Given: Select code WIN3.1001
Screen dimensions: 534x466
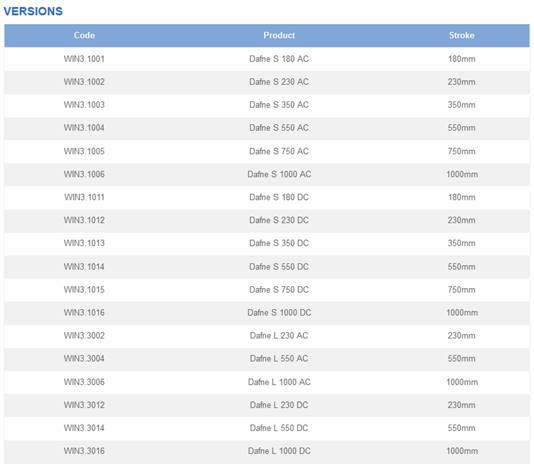Looking at the screenshot, I should (84, 59).
